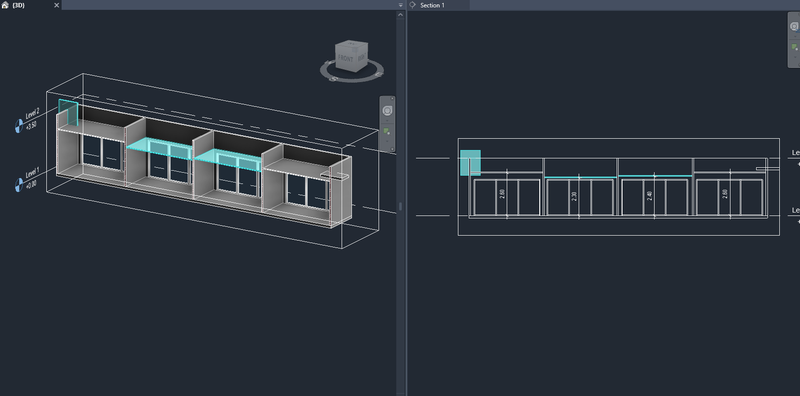Click the zoom icon in Section 1 navigation bar

coord(795,47)
